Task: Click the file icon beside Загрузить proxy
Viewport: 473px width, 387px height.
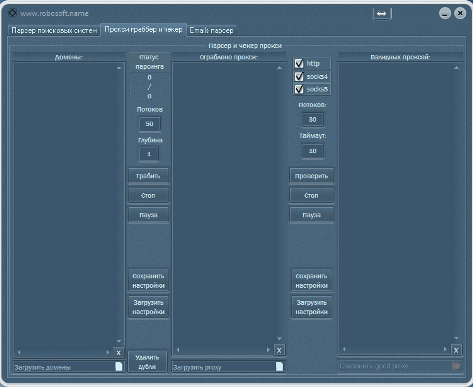Action: coord(279,367)
